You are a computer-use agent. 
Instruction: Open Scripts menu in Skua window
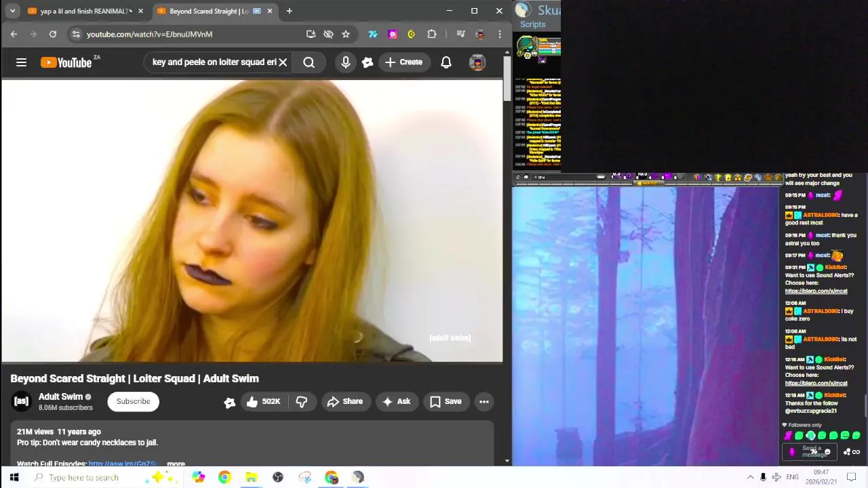click(x=532, y=24)
